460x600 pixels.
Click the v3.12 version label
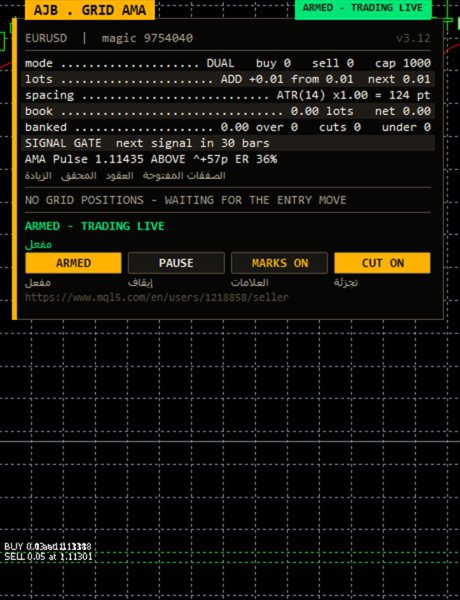click(413, 38)
